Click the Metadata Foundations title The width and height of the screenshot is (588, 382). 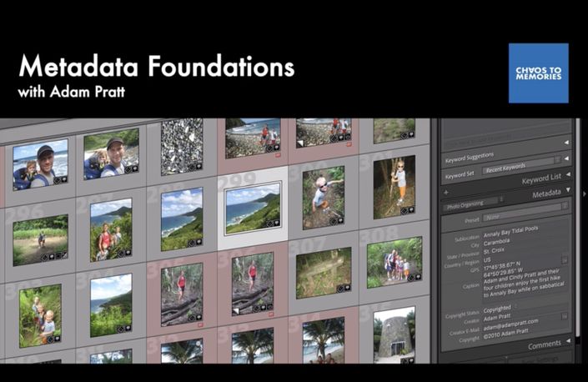[157, 66]
